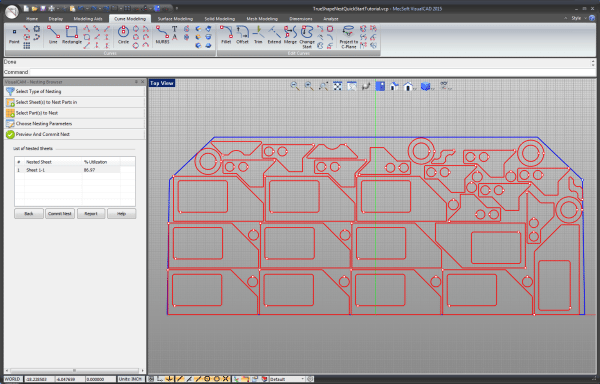Viewport: 600px width, 384px height.
Task: Activate the Offset curve tool
Action: click(242, 34)
